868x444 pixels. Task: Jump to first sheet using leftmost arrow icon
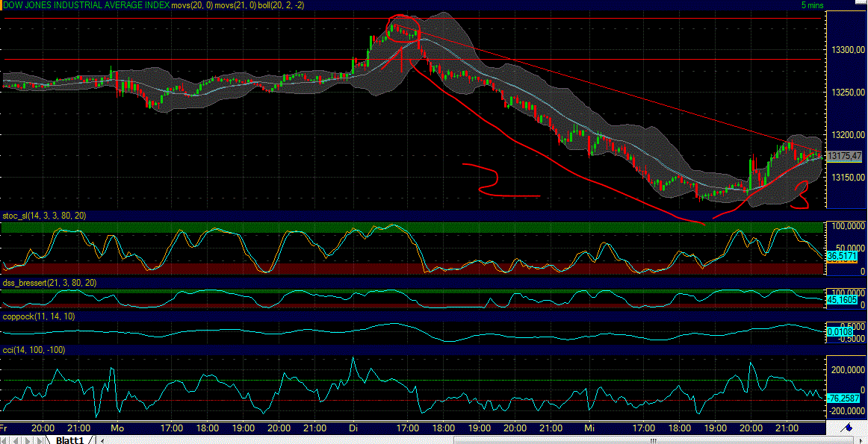4,440
